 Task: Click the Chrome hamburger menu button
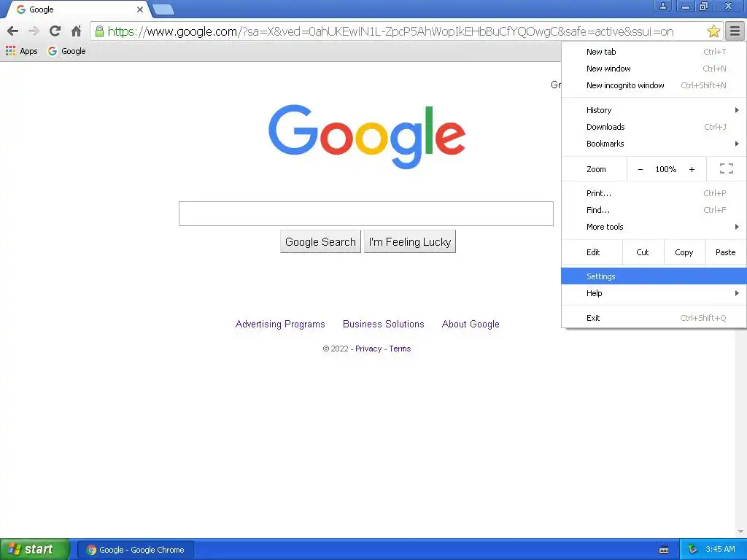click(735, 31)
